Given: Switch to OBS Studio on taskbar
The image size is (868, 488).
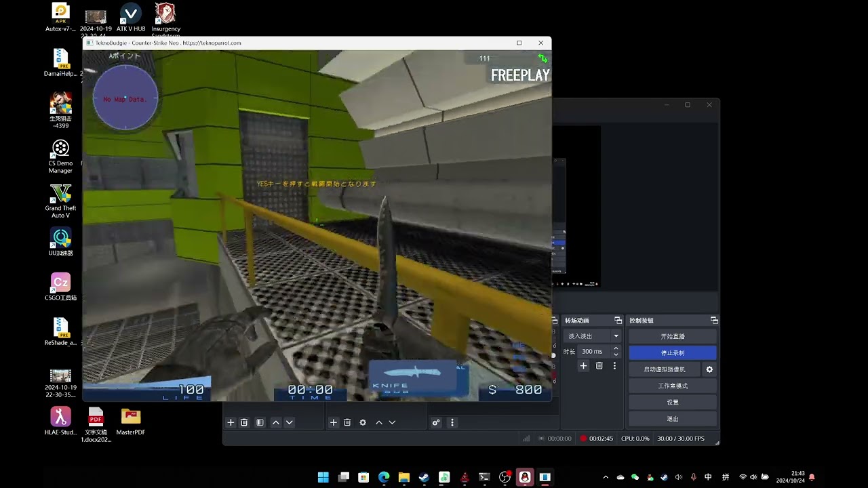Looking at the screenshot, I should 505,477.
